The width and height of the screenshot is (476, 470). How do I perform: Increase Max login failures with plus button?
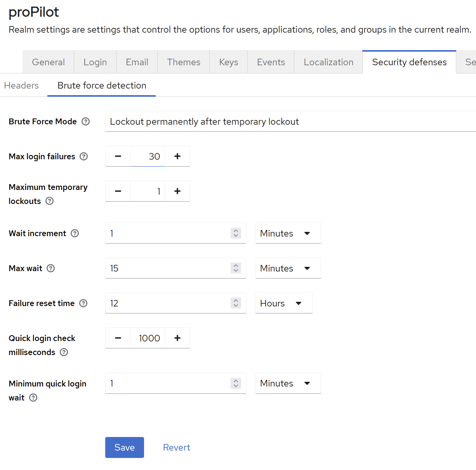(177, 156)
